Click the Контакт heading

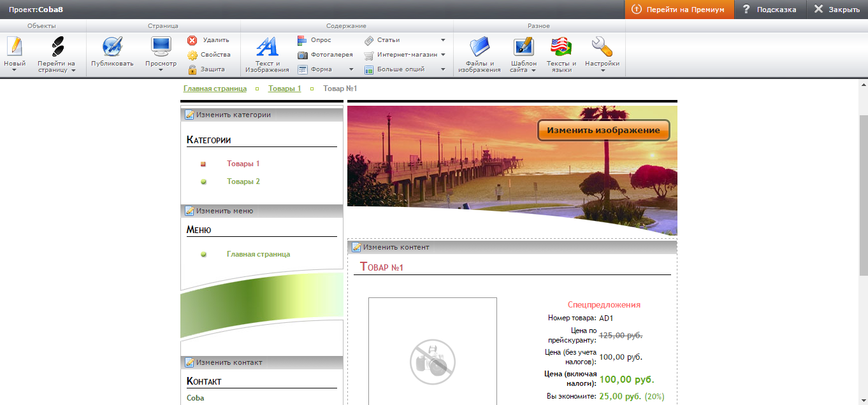click(204, 381)
